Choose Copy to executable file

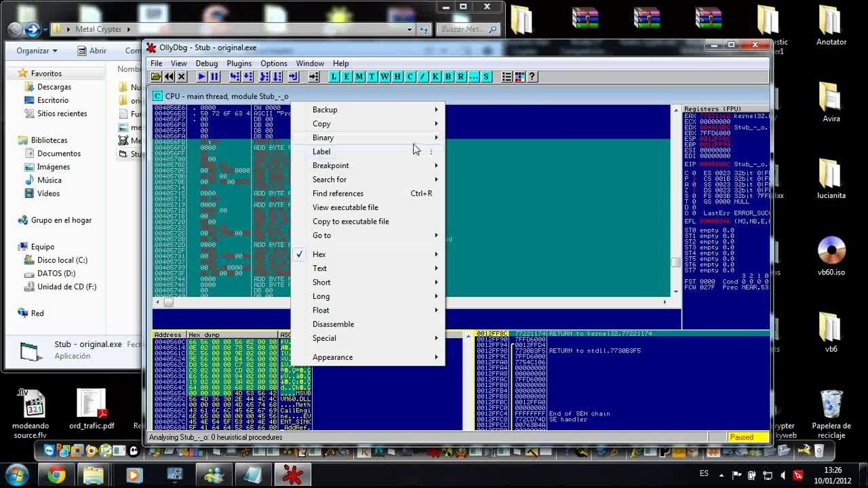(x=351, y=222)
